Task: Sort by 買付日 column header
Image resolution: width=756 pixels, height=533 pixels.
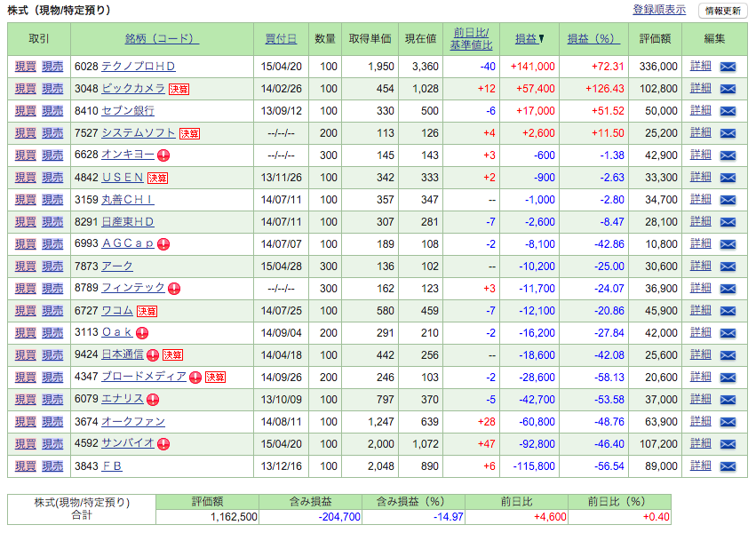Action: click(x=281, y=39)
